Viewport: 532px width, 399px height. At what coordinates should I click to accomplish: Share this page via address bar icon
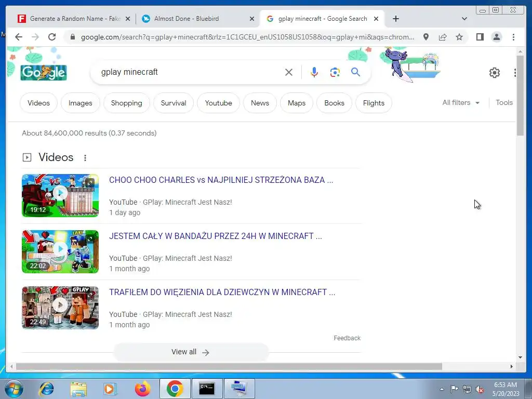(x=443, y=37)
